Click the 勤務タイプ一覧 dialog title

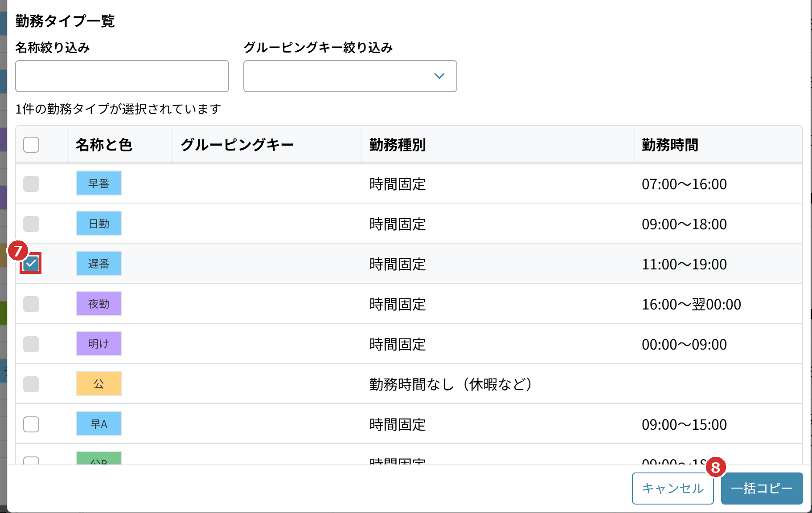coord(65,21)
